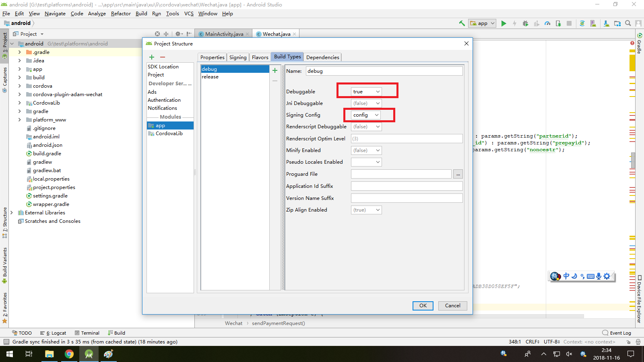This screenshot has width=644, height=362.
Task: Add a new module with green plus
Action: coord(152,58)
